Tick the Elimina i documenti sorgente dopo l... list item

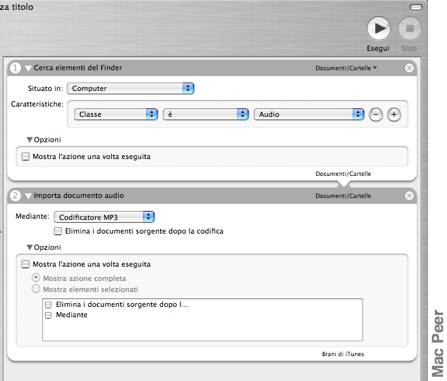49,305
